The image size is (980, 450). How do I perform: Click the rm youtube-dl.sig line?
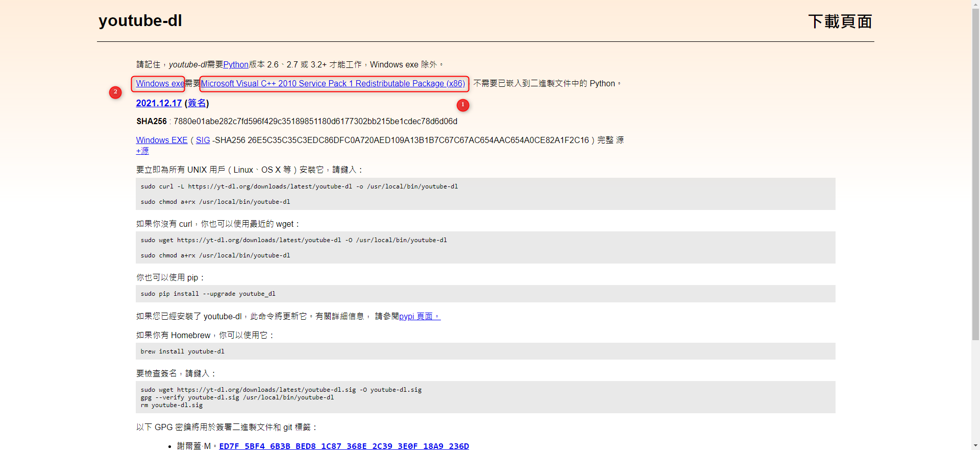click(171, 405)
